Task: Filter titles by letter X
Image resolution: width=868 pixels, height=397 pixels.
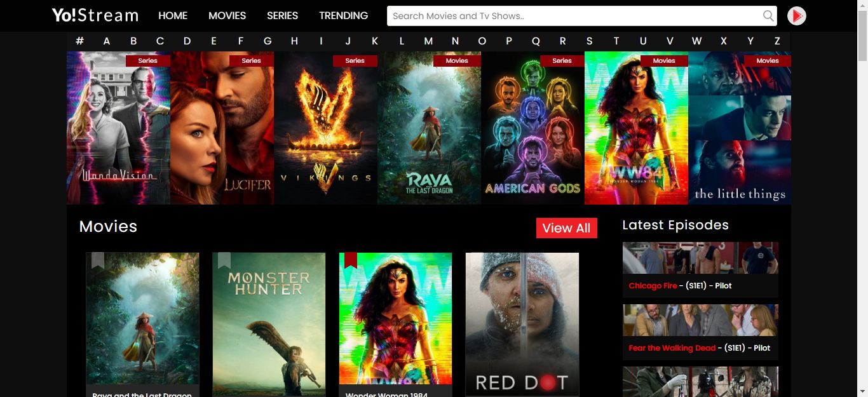Action: coord(723,41)
